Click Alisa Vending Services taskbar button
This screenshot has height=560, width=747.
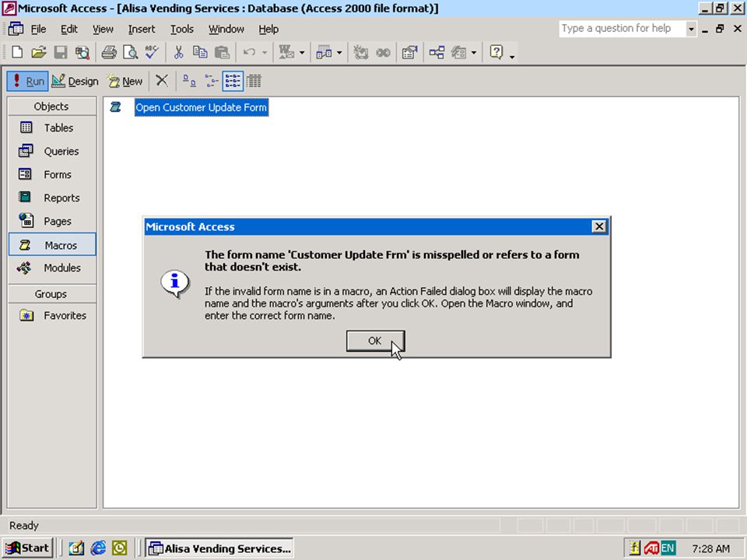[219, 548]
